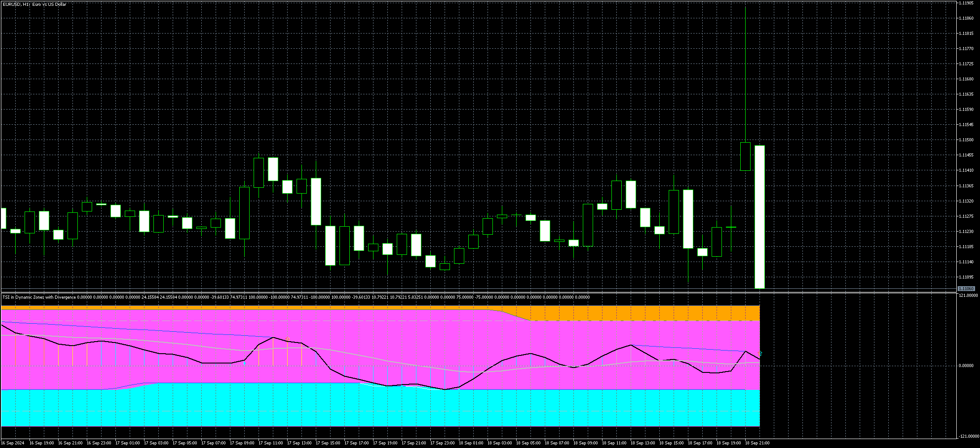Viewport: 980px width, 448px height.
Task: Click the '17 Sep 01:00' time label
Action: 127,443
